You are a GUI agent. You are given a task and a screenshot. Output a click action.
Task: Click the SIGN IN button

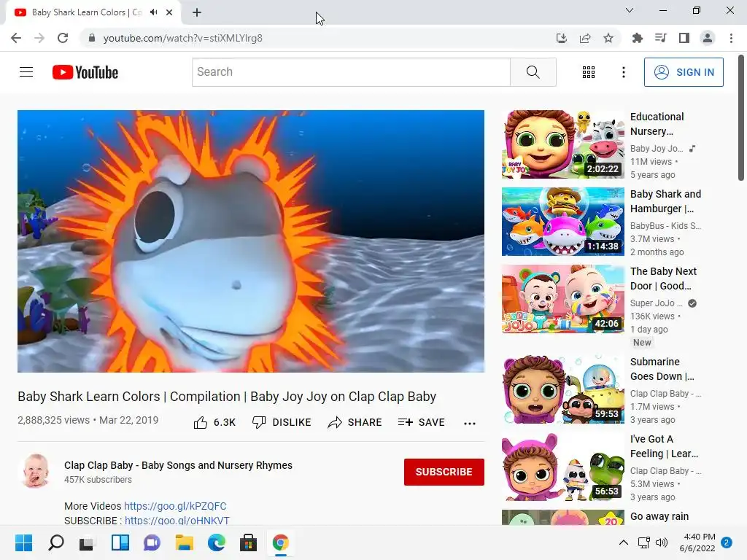[x=684, y=72]
